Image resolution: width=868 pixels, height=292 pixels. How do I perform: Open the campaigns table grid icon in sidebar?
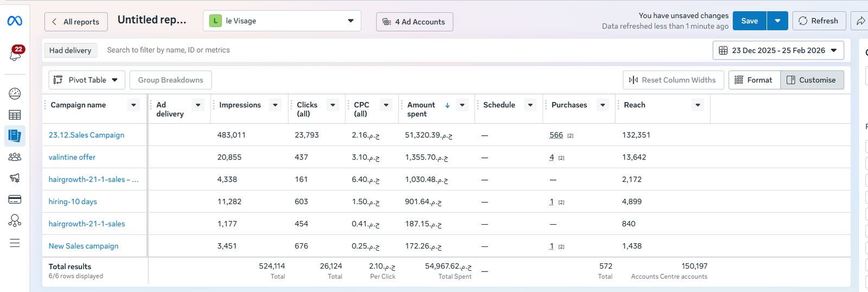(x=15, y=115)
